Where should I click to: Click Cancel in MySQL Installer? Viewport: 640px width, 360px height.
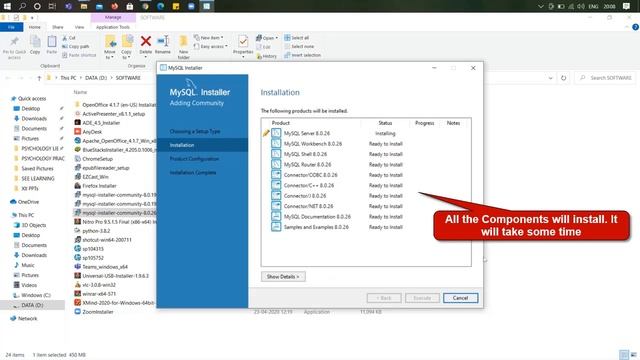coord(460,298)
